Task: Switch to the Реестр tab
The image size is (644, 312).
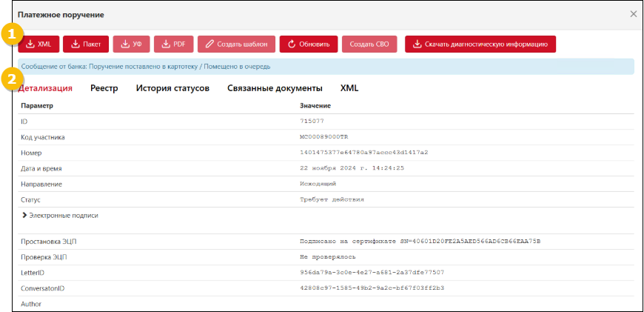Action: 104,88
